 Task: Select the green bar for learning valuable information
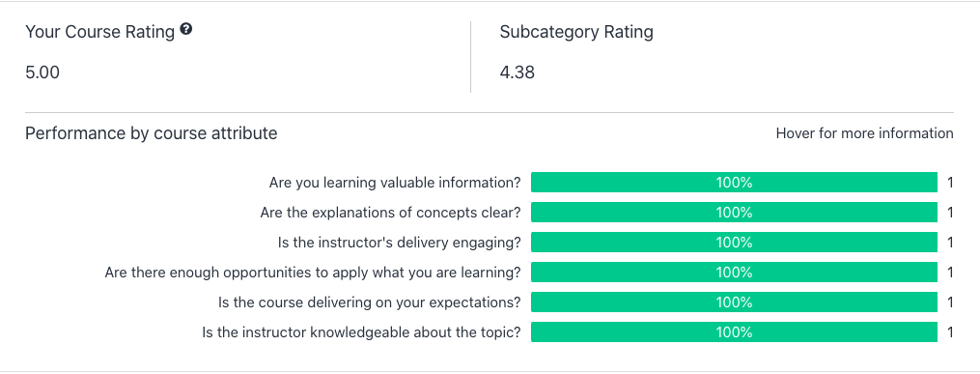tap(734, 183)
